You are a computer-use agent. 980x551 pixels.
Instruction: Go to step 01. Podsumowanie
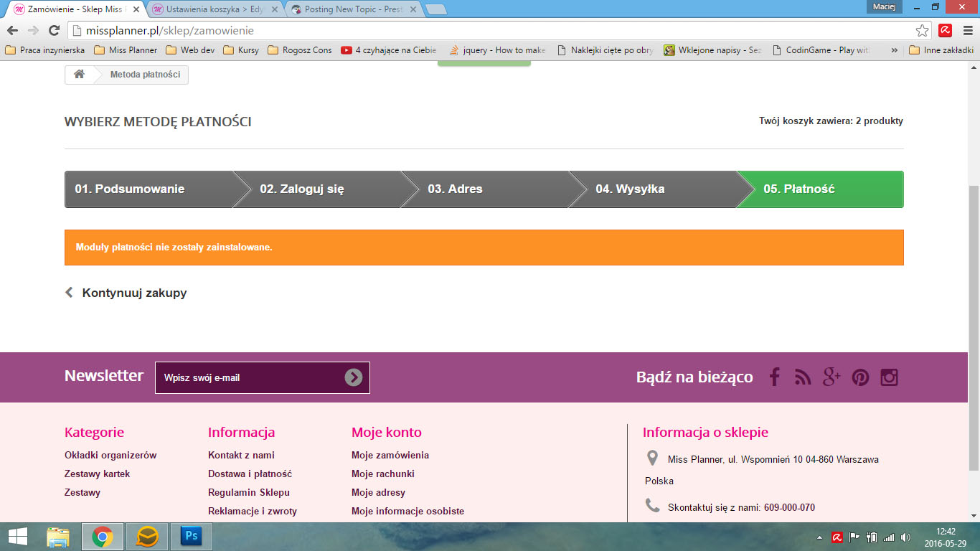[x=149, y=189]
